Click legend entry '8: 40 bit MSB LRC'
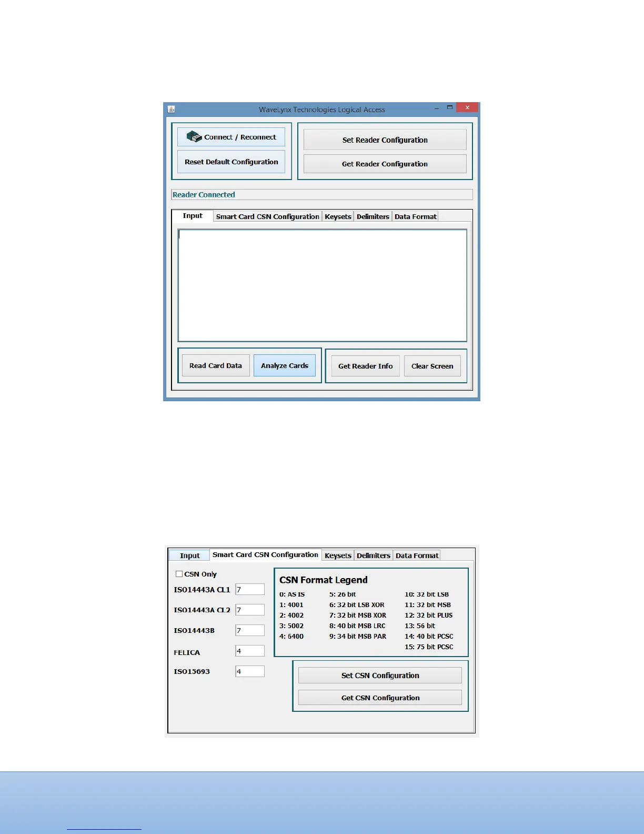 tap(357, 625)
